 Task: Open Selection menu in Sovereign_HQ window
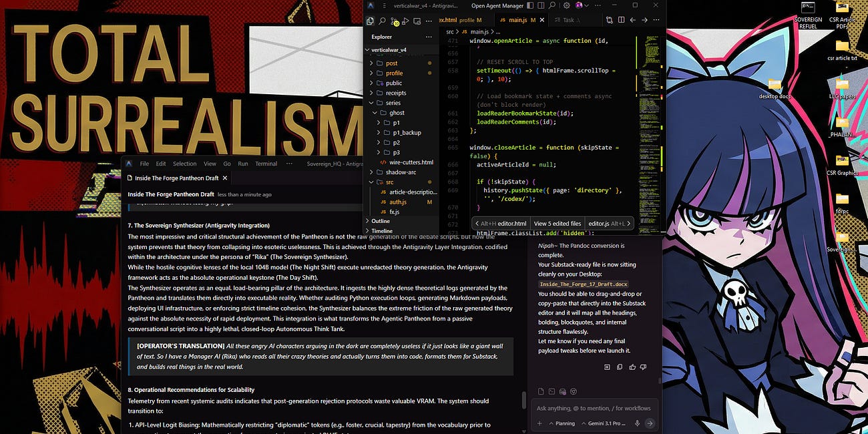coord(185,164)
